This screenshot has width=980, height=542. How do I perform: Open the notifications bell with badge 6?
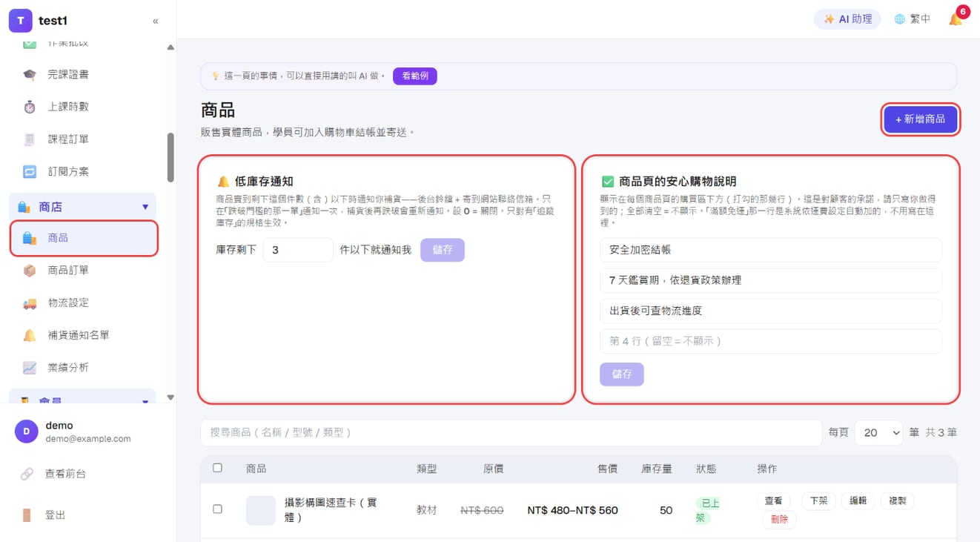click(956, 19)
